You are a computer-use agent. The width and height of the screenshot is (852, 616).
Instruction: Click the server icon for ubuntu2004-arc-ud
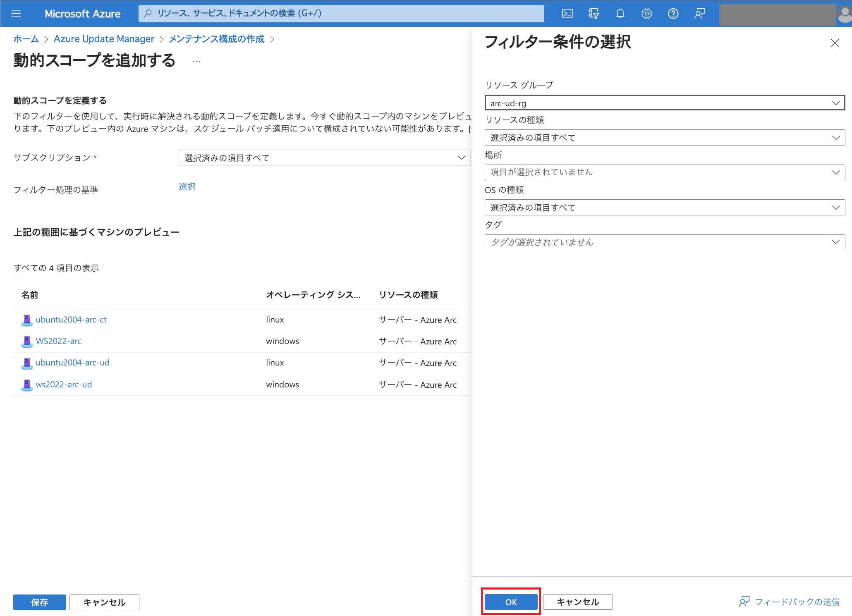click(27, 363)
